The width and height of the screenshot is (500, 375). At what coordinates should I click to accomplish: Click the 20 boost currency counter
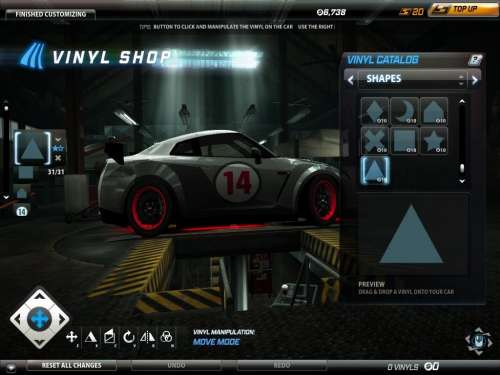coord(411,12)
